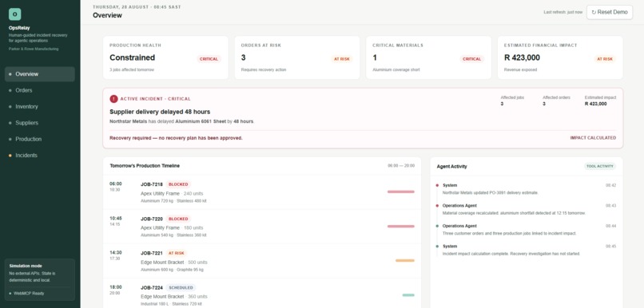Click the 08:45 System activity entry
The height and width of the screenshot is (308, 644).
(526, 251)
